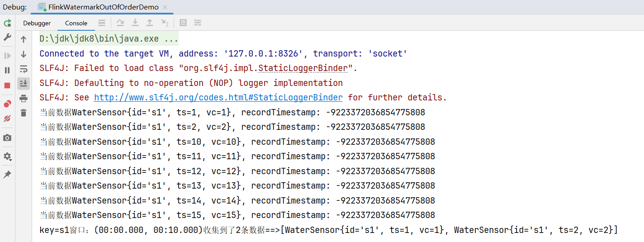Pause the running program

(x=7, y=70)
